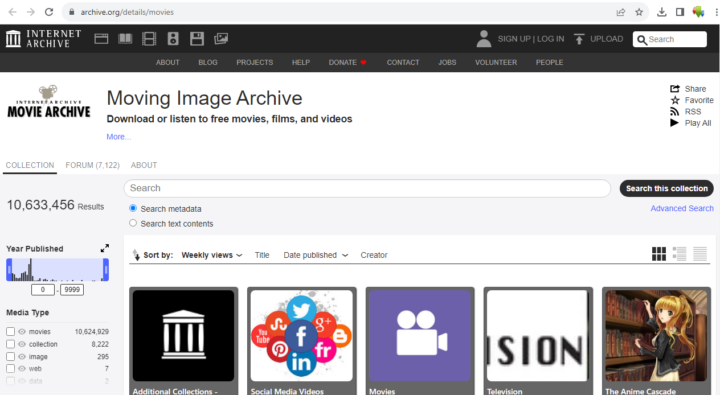Switch to compact list view
720x395 pixels.
coord(700,254)
